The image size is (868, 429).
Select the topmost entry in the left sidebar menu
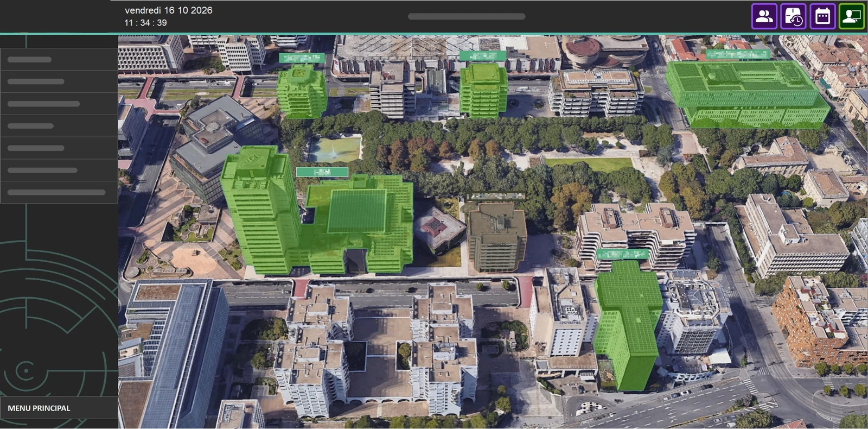point(59,59)
